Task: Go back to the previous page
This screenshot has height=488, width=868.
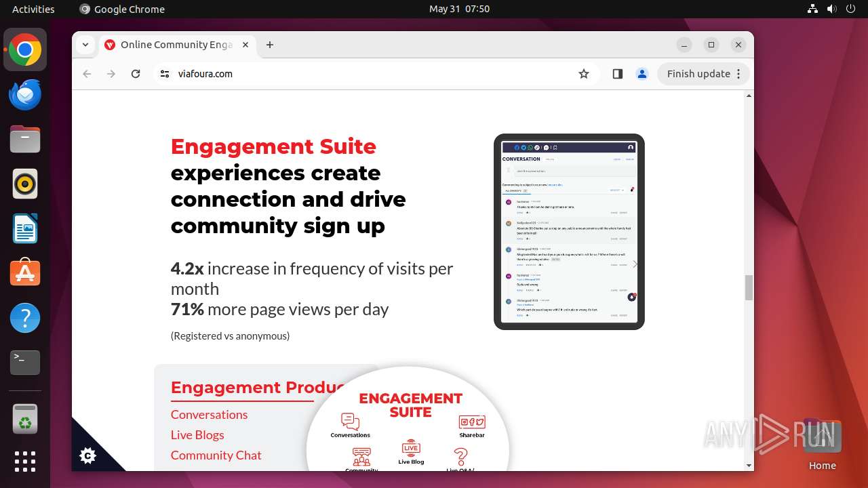Action: 87,74
